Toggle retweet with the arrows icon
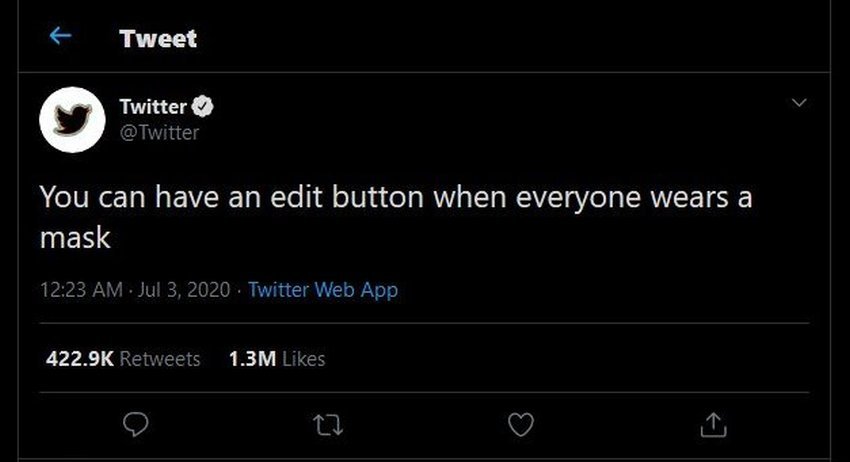 [328, 425]
